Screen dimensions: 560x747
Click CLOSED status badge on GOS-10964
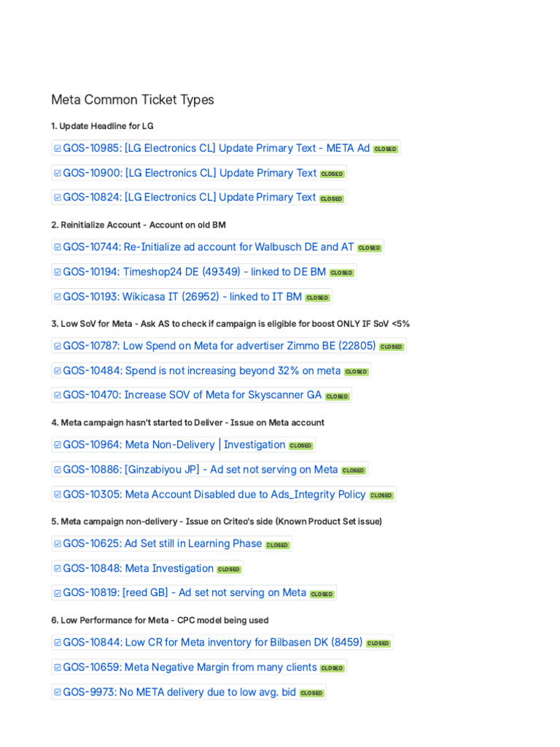click(x=300, y=446)
